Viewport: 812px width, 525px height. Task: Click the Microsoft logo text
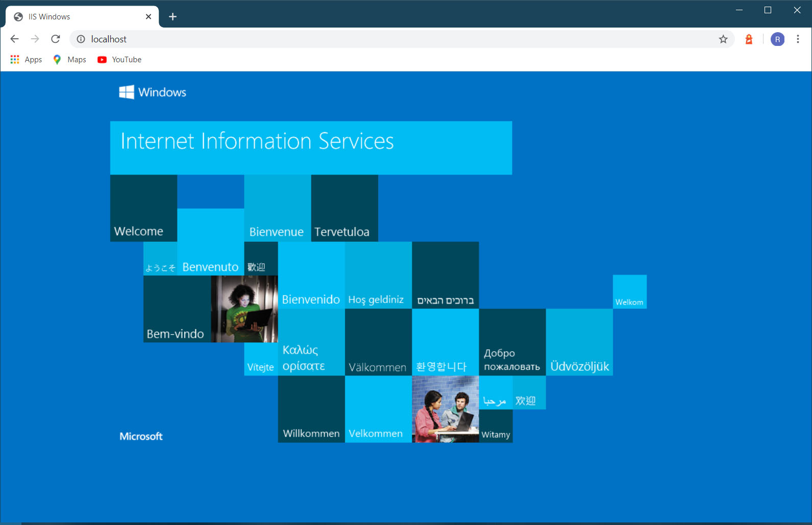(x=141, y=436)
